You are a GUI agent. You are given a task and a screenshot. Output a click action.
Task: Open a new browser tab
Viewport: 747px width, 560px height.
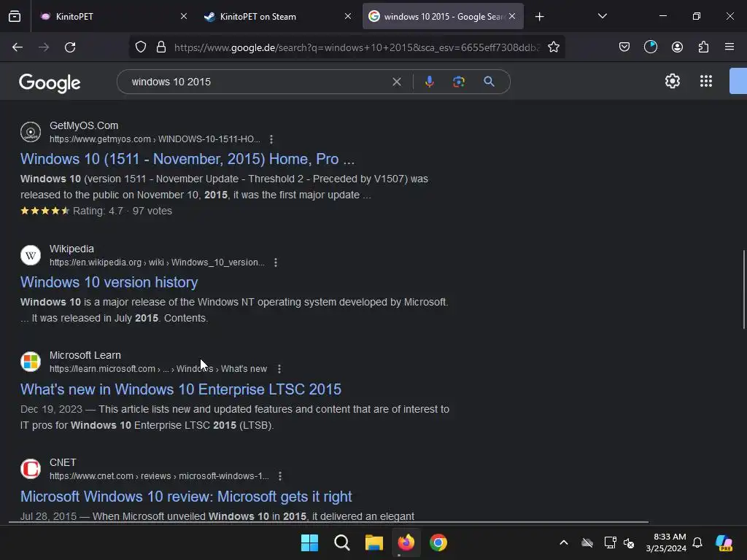pyautogui.click(x=539, y=17)
